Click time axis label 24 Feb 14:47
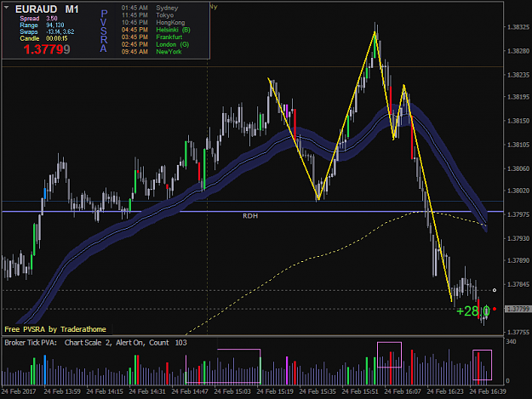The height and width of the screenshot is (399, 532). (x=190, y=391)
